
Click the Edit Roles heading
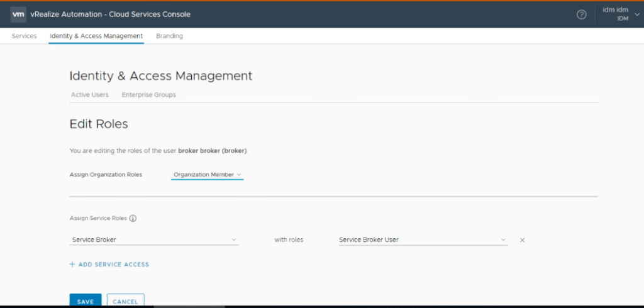pos(99,124)
